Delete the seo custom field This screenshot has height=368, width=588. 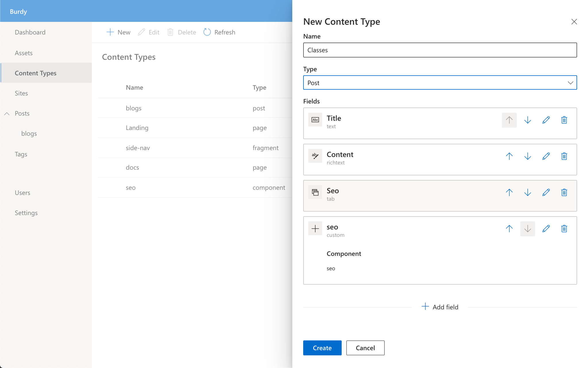click(564, 229)
